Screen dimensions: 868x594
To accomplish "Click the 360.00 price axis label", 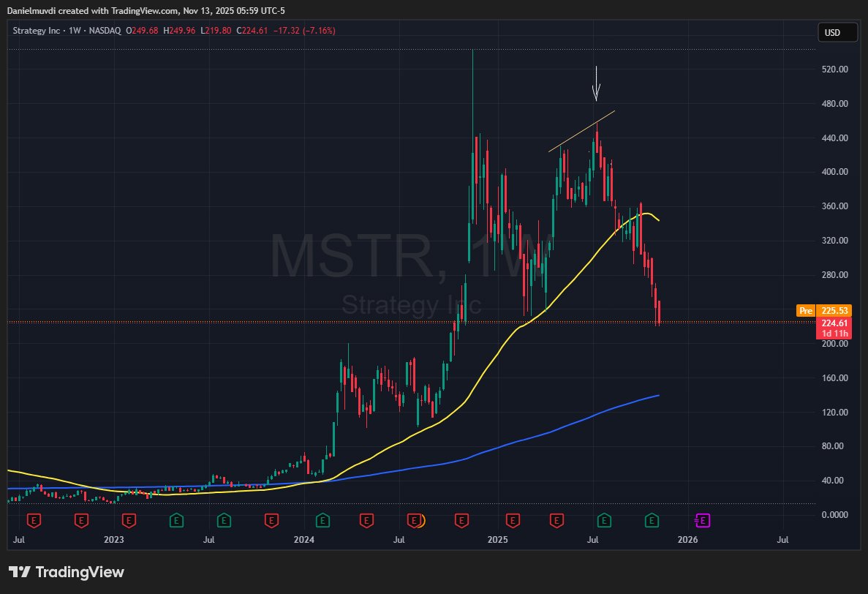I will [835, 206].
